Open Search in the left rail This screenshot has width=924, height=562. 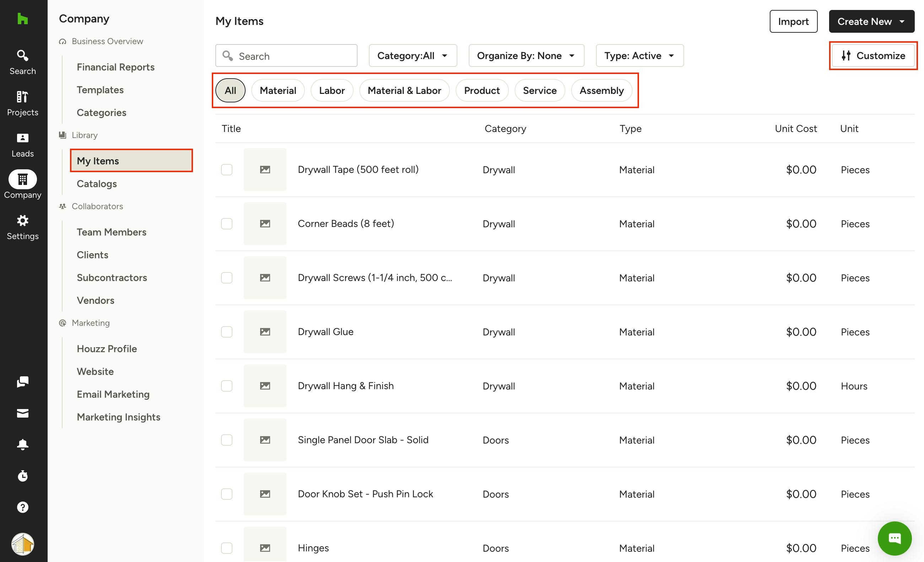pyautogui.click(x=22, y=62)
